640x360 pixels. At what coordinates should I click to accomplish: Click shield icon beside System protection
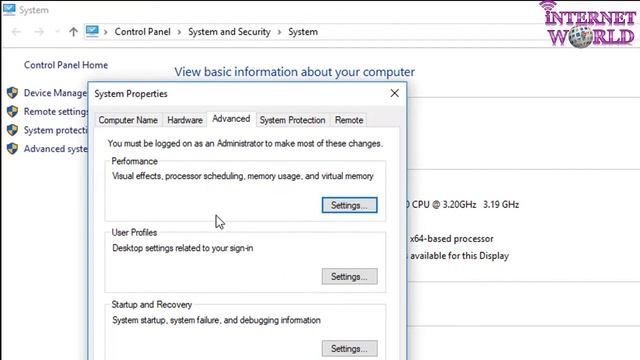click(x=12, y=130)
